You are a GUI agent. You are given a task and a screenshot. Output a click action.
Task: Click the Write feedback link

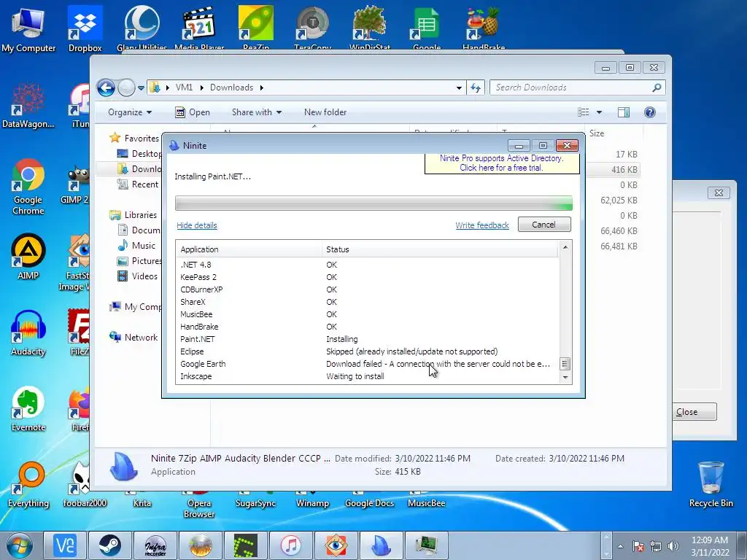coord(482,225)
